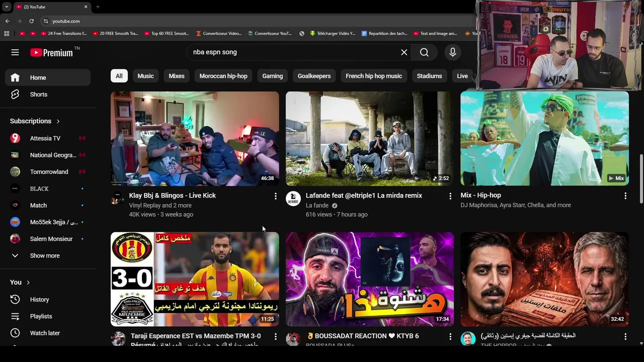Open Shorts in the sidebar

(48, 95)
